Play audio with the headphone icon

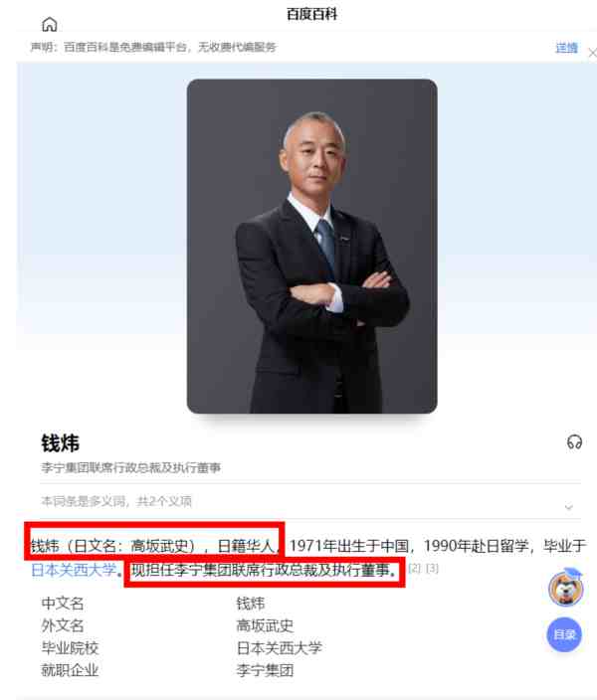pyautogui.click(x=574, y=441)
